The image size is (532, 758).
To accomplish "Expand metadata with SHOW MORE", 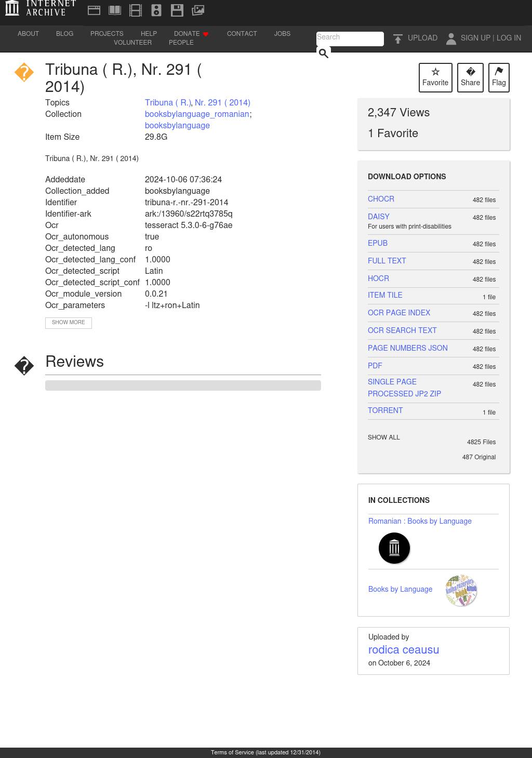I will tap(69, 323).
